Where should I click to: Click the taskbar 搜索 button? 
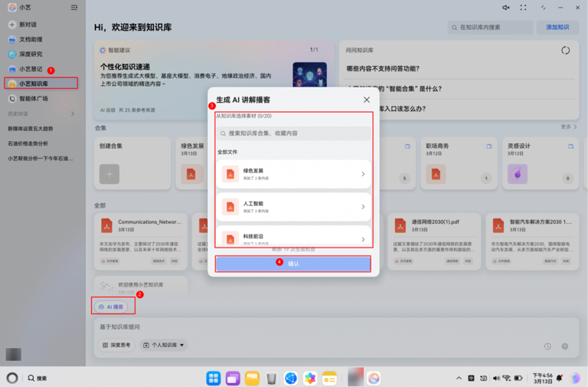tap(38, 378)
